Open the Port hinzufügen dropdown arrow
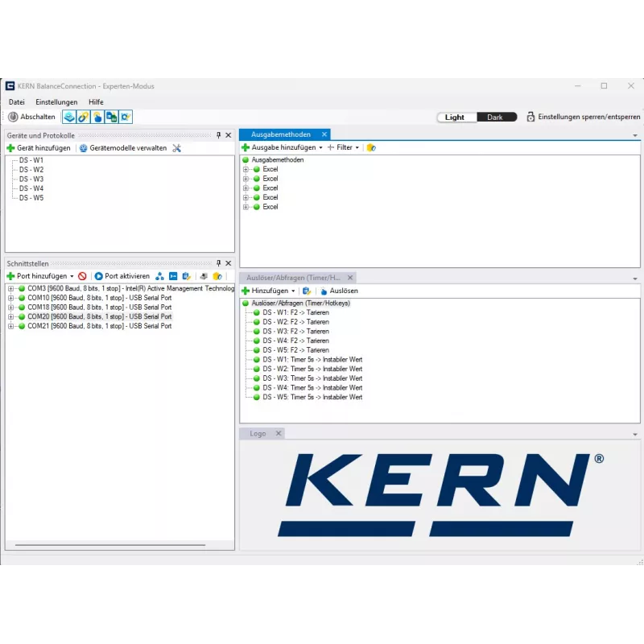The height and width of the screenshot is (644, 644). point(71,275)
